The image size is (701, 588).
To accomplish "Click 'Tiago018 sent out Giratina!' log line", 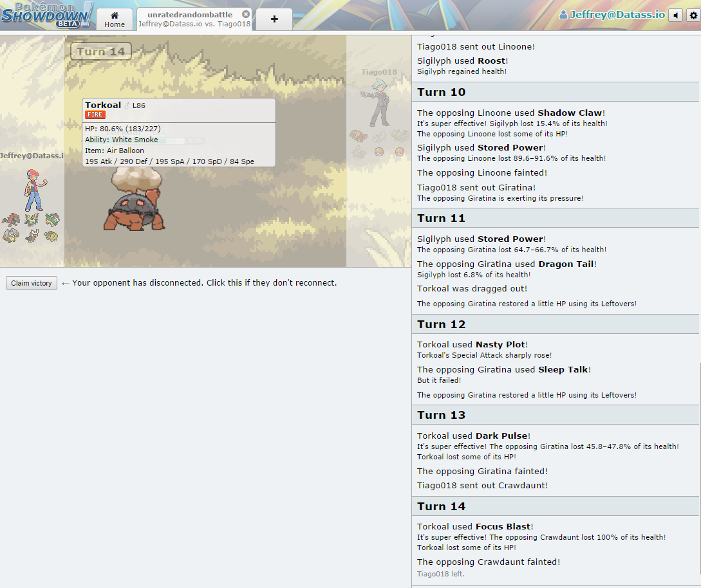I will click(x=476, y=188).
